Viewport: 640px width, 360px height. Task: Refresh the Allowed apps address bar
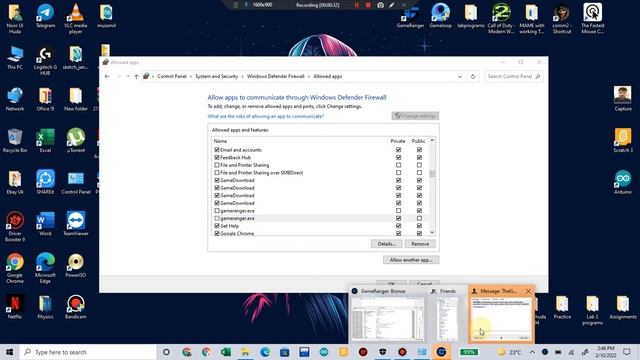pyautogui.click(x=473, y=76)
